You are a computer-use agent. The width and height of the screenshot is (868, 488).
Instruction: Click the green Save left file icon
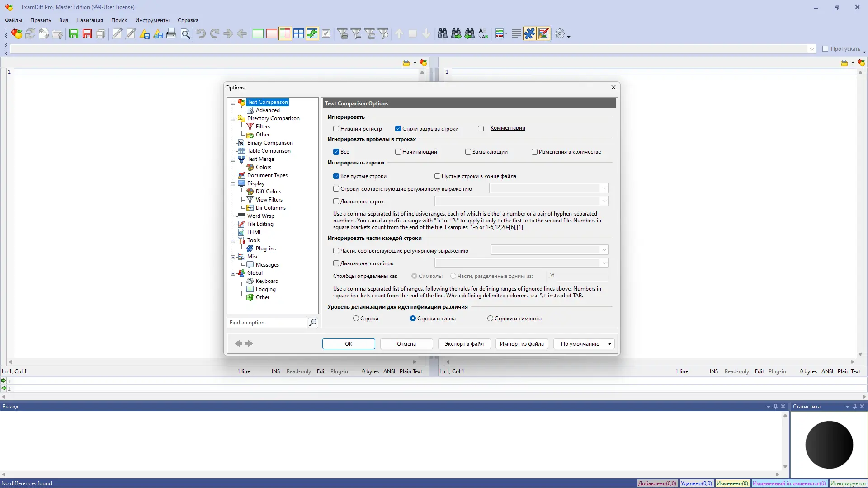click(x=74, y=33)
